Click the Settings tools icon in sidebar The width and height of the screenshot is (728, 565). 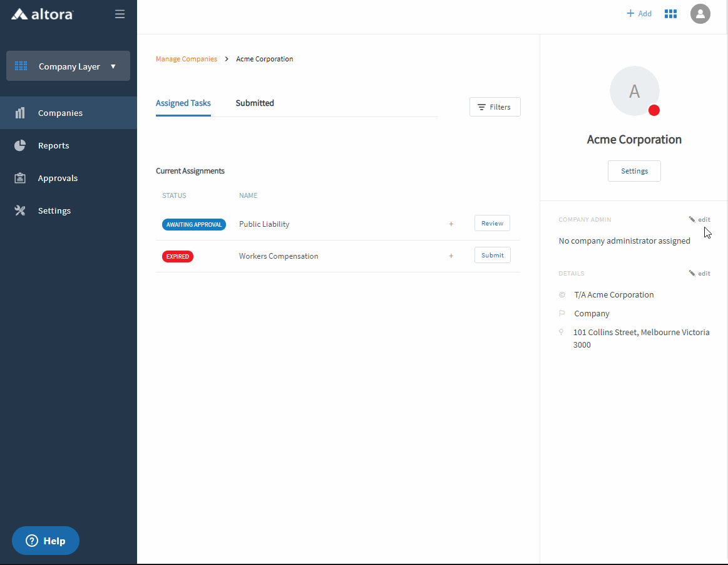20,210
